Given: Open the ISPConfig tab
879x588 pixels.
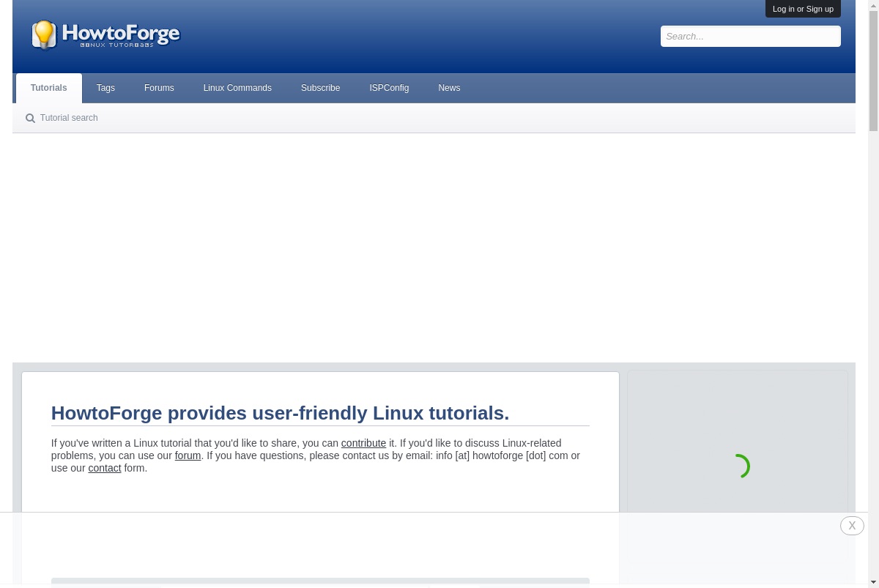Looking at the screenshot, I should coord(389,88).
